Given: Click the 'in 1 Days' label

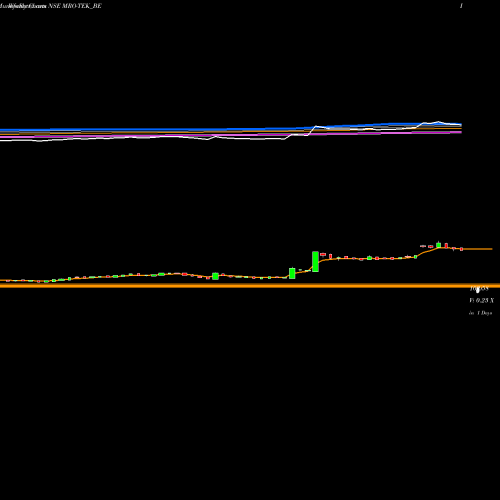Looking at the screenshot, I should (x=481, y=313).
